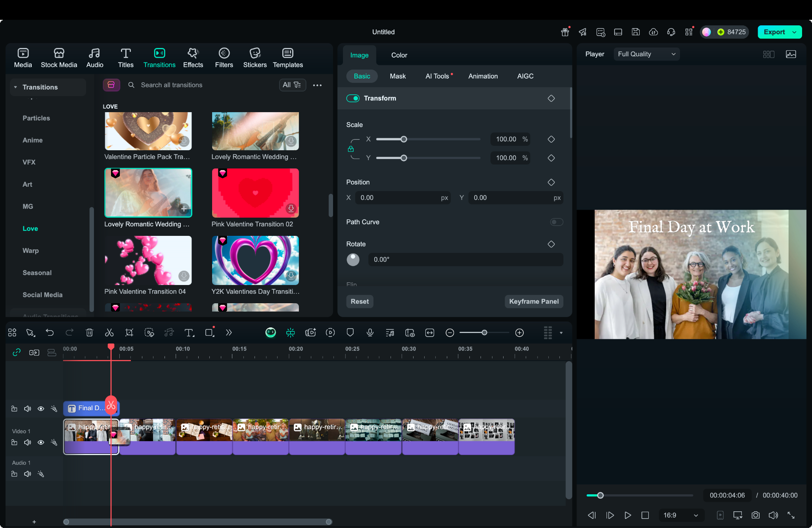The width and height of the screenshot is (812, 528).
Task: Hide the title track with eye icon
Action: (41, 409)
